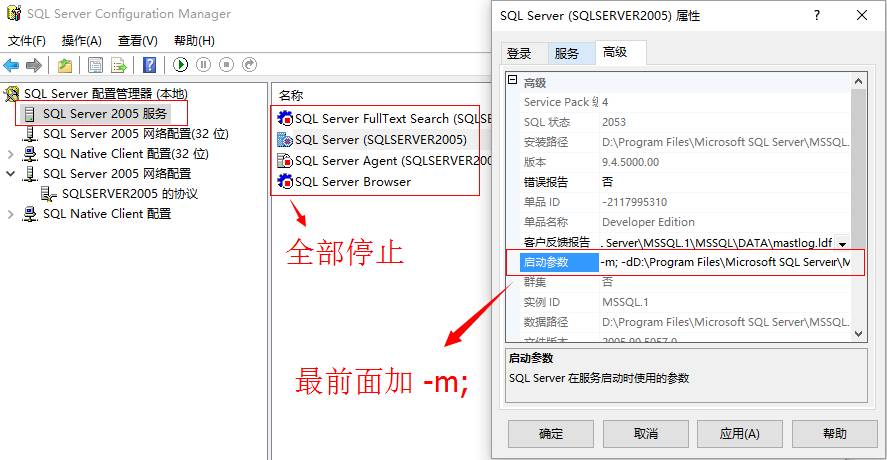
Task: Pause service using toolbar pause icon
Action: coord(204,65)
